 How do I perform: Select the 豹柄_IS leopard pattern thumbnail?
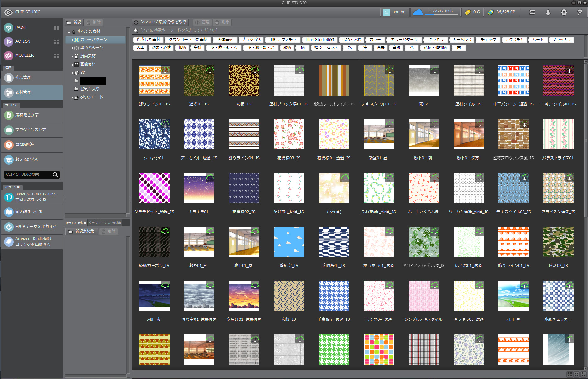244,80
